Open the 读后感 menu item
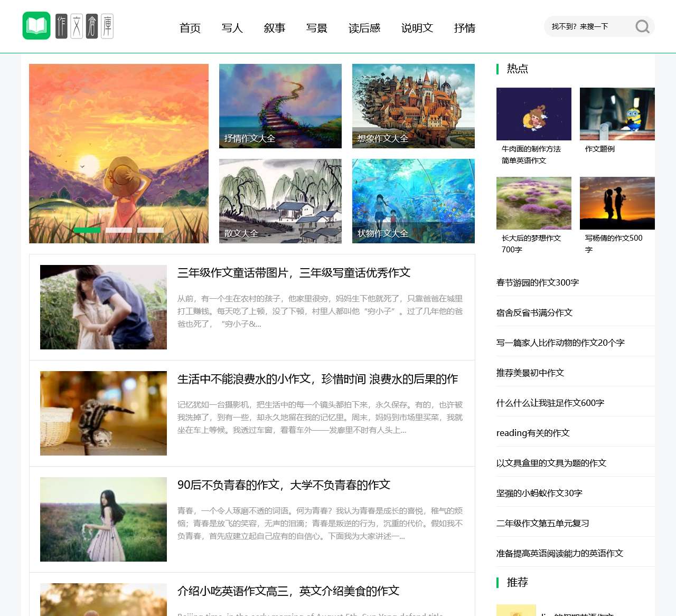 (364, 28)
